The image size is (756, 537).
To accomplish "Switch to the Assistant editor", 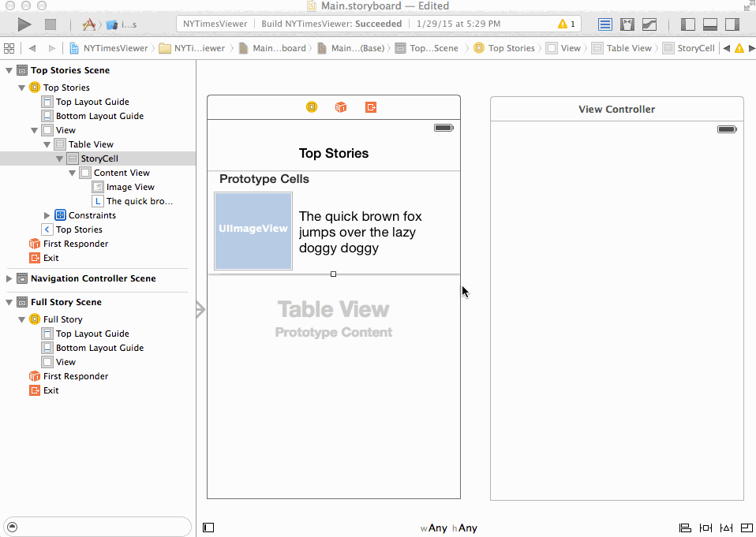I will click(627, 24).
